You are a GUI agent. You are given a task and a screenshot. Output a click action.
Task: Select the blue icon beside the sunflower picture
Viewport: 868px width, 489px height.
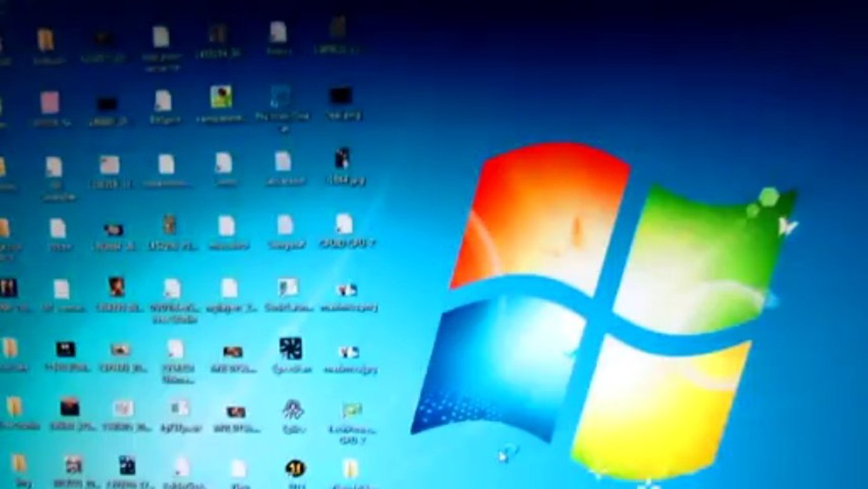[280, 96]
